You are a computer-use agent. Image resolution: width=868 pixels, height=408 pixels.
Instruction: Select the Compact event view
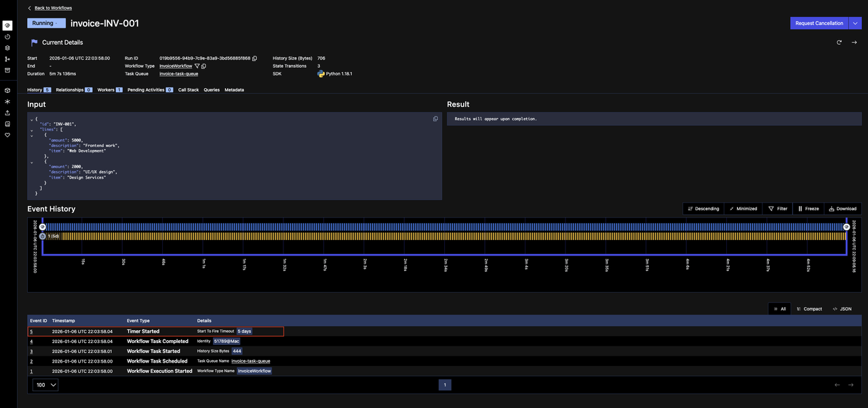809,308
